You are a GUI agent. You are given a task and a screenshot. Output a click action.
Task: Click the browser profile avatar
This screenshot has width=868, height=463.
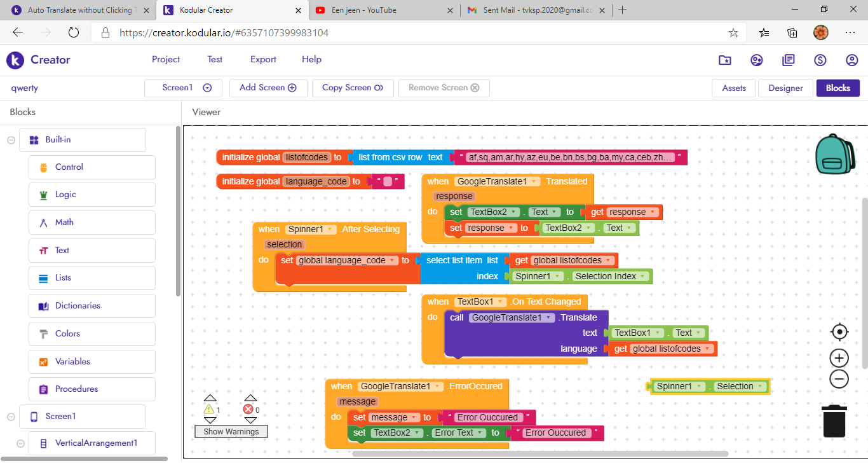click(x=821, y=32)
